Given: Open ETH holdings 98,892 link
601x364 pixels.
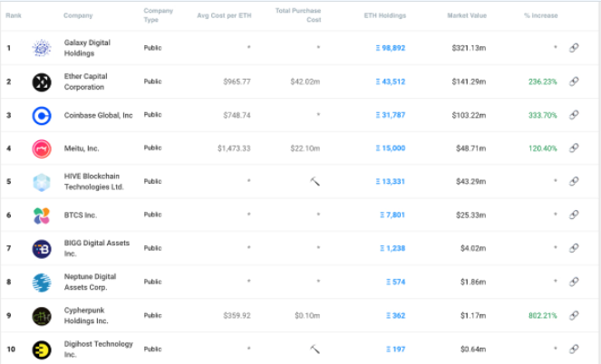Looking at the screenshot, I should point(390,48).
